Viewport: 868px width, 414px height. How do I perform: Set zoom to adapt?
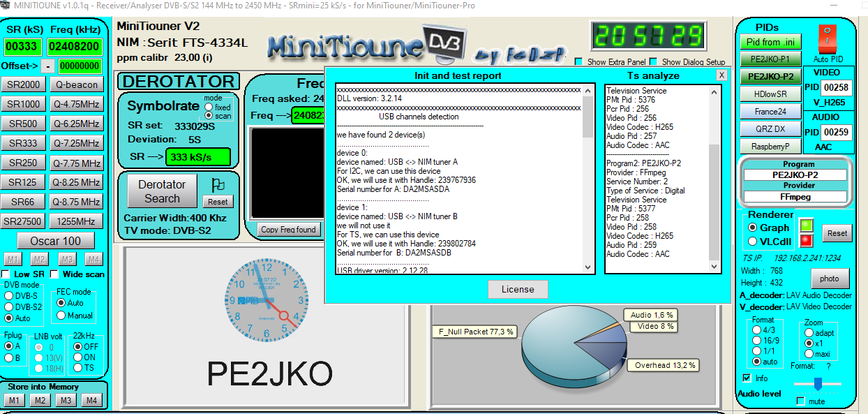[809, 333]
